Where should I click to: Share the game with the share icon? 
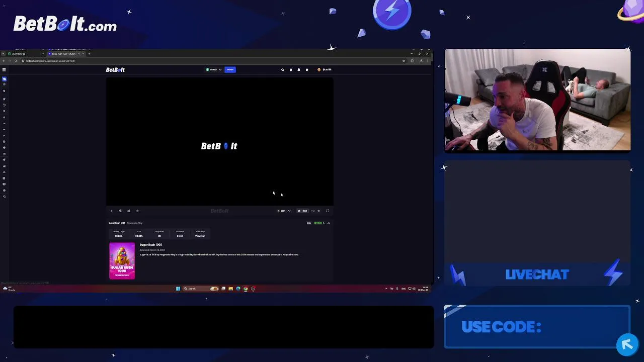(x=120, y=211)
